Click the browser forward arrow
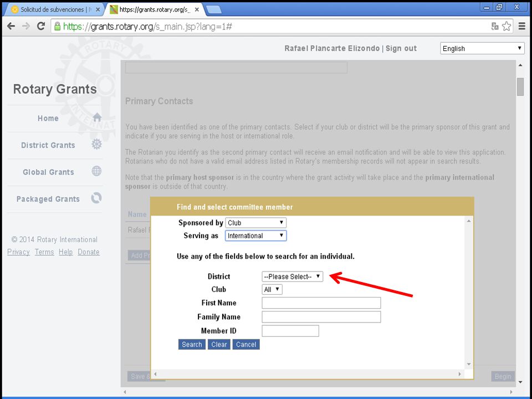The image size is (532, 399). tap(26, 26)
